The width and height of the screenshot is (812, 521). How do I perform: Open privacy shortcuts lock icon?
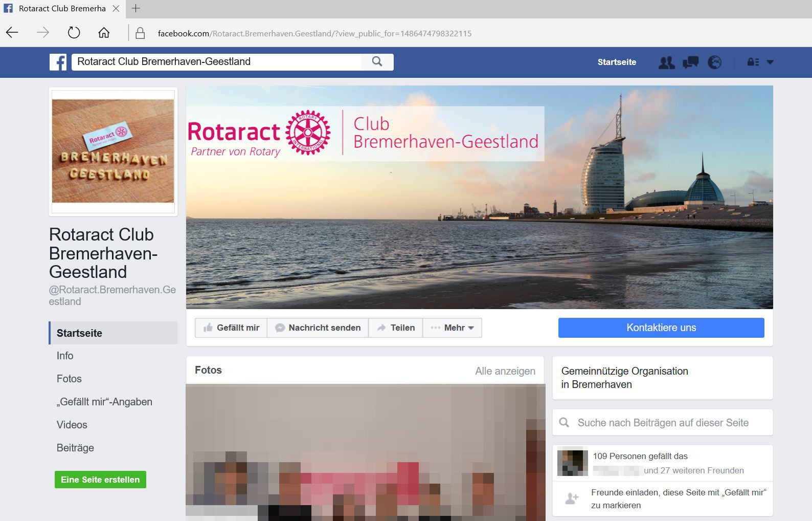753,62
